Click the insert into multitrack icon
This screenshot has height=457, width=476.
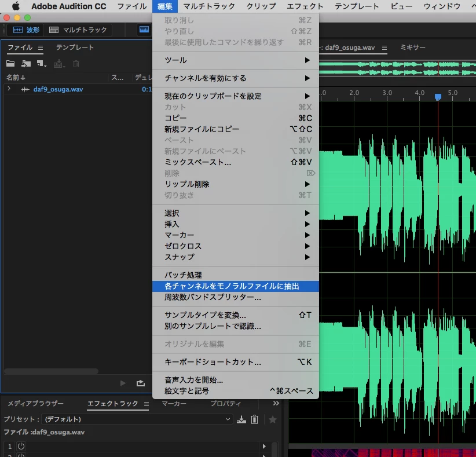[59, 64]
